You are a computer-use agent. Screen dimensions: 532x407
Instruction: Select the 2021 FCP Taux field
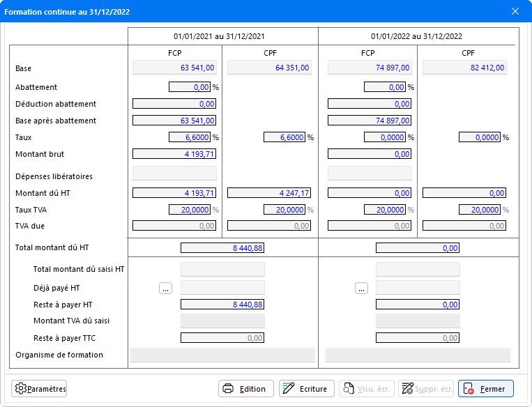tap(190, 137)
